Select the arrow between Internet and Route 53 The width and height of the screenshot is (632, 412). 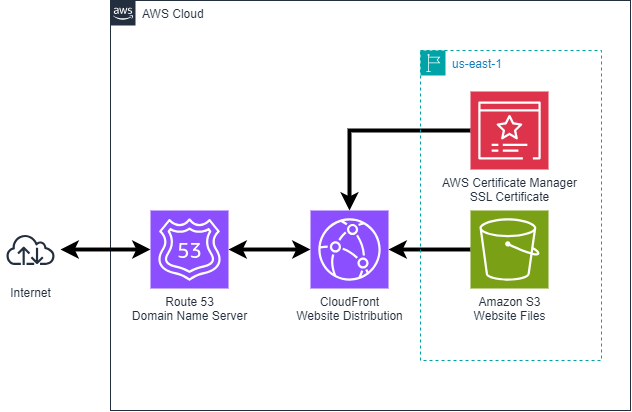[106, 250]
